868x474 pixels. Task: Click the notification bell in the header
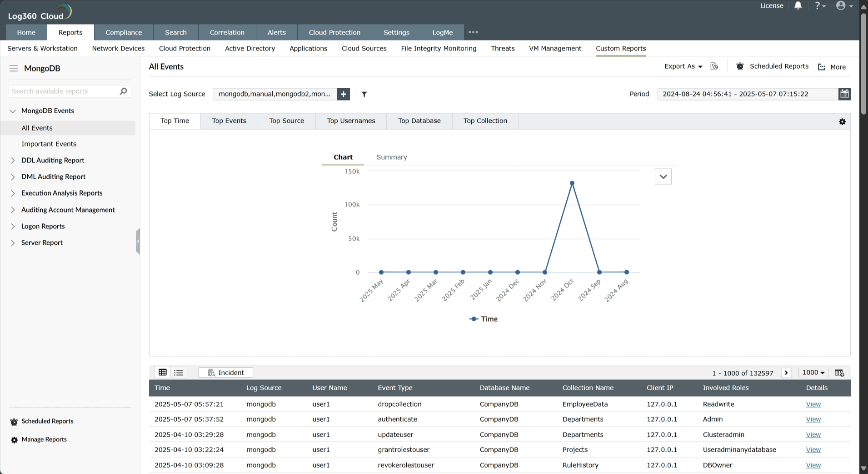tap(798, 5)
